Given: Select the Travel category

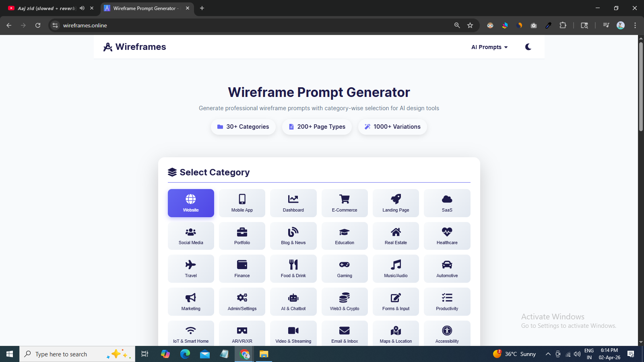Looking at the screenshot, I should point(191,268).
